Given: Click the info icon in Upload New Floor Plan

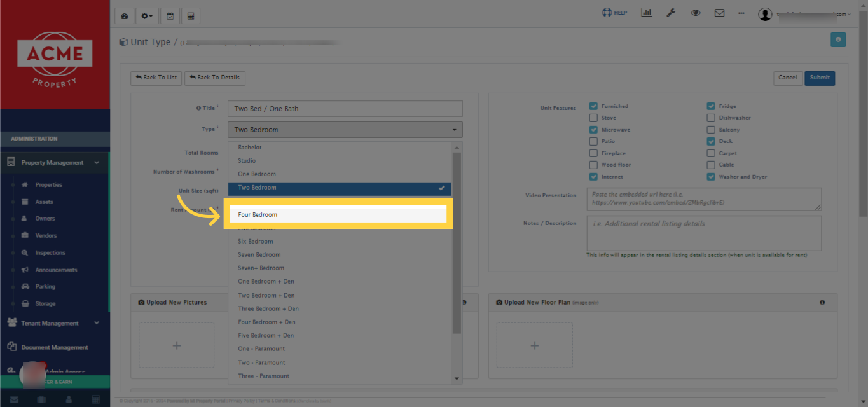Looking at the screenshot, I should pos(822,303).
